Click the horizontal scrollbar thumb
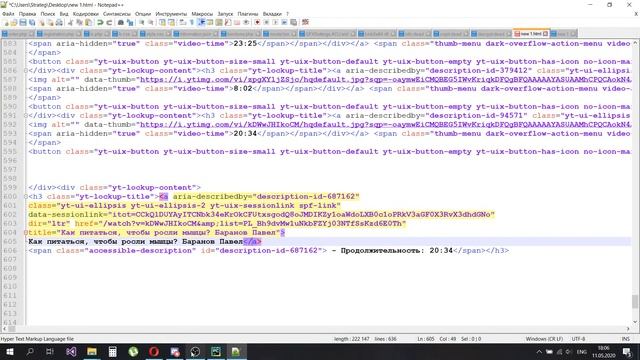640x360 pixels. (x=12, y=329)
